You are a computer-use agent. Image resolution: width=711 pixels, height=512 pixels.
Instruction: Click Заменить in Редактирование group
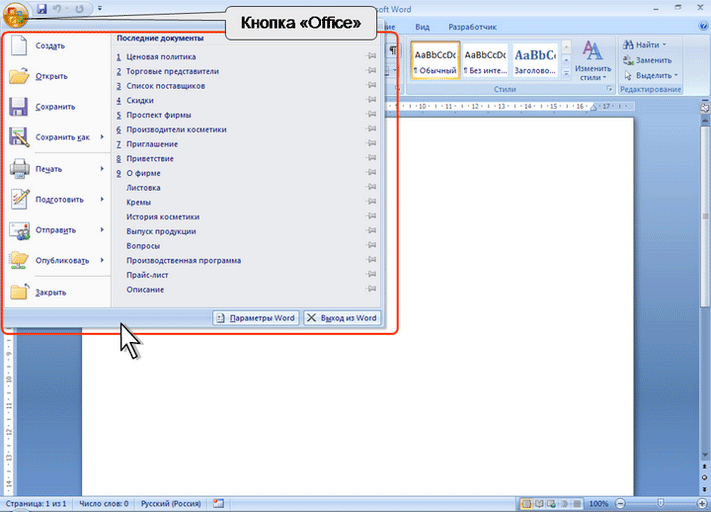(647, 60)
